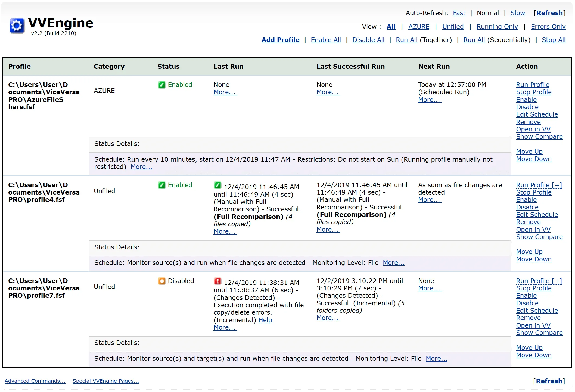Switch view to AZURE category
Viewport: 575px width, 392px height.
[419, 27]
